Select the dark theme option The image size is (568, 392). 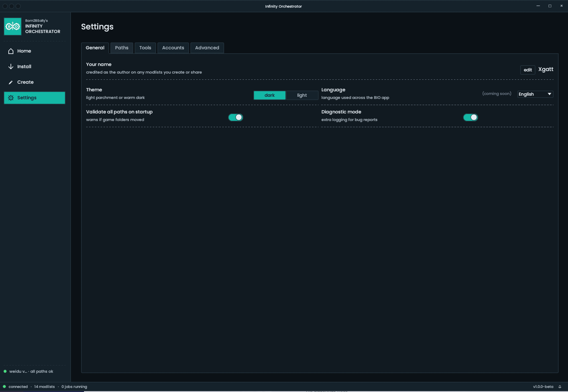click(x=269, y=95)
